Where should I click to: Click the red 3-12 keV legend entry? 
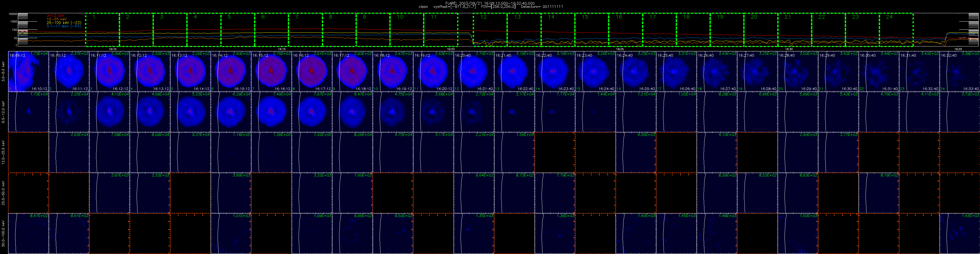[x=56, y=15]
